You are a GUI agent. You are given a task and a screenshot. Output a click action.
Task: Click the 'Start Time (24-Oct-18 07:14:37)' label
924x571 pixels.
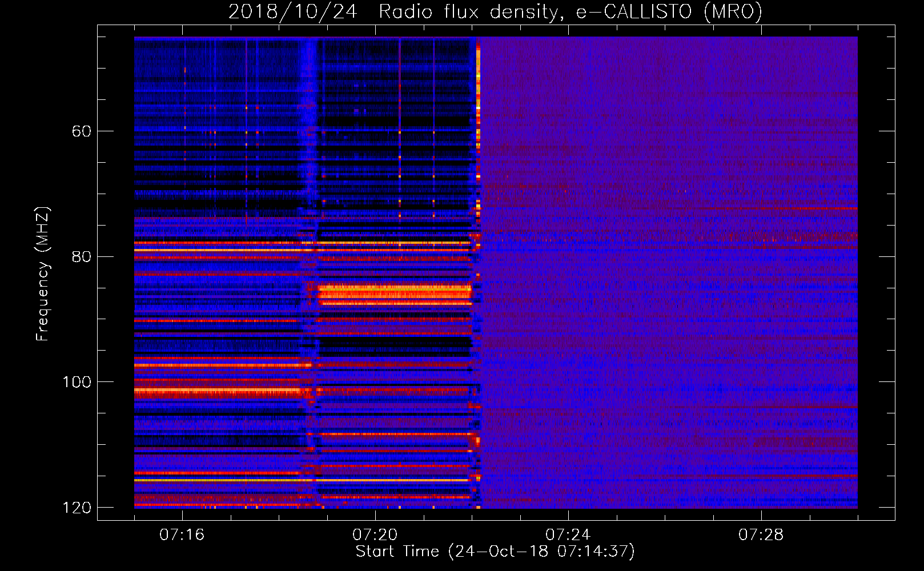(495, 551)
